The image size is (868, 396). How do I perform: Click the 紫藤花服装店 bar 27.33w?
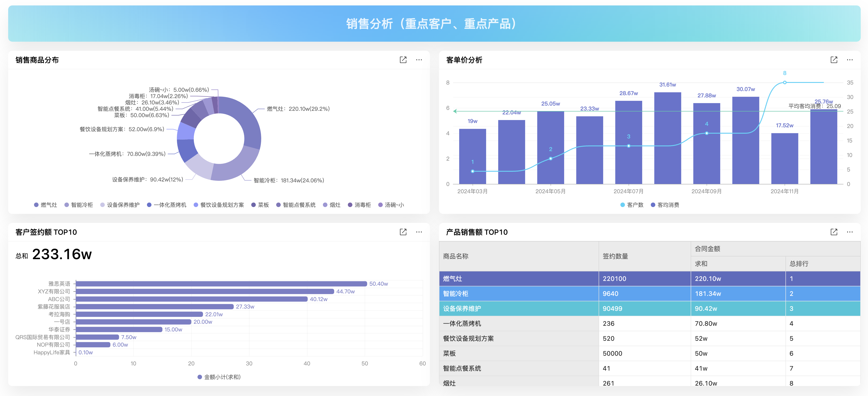click(155, 307)
